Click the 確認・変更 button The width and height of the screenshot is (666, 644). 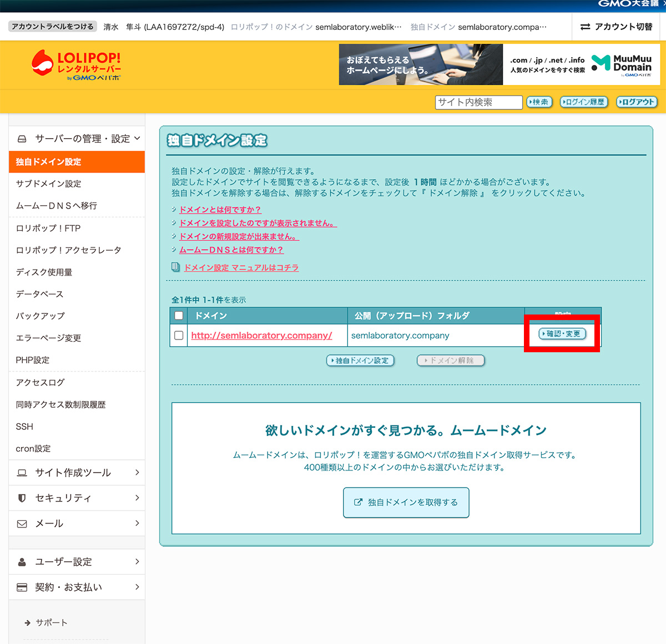562,333
